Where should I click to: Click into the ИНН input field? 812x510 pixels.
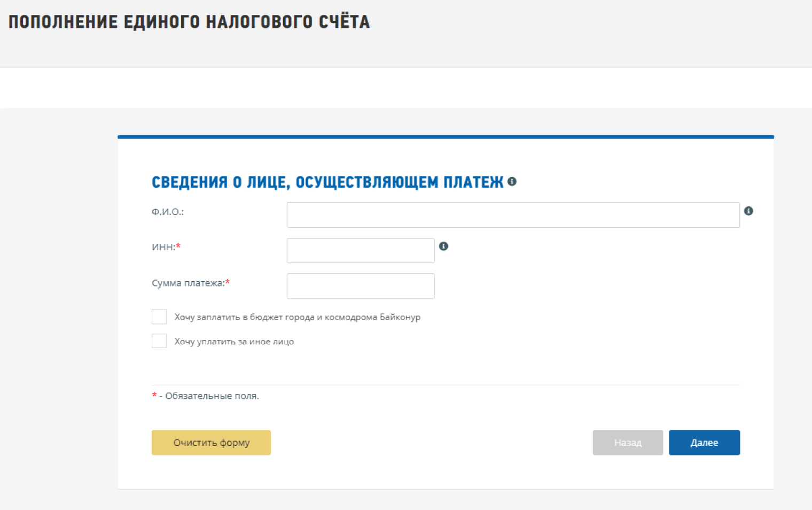(360, 251)
